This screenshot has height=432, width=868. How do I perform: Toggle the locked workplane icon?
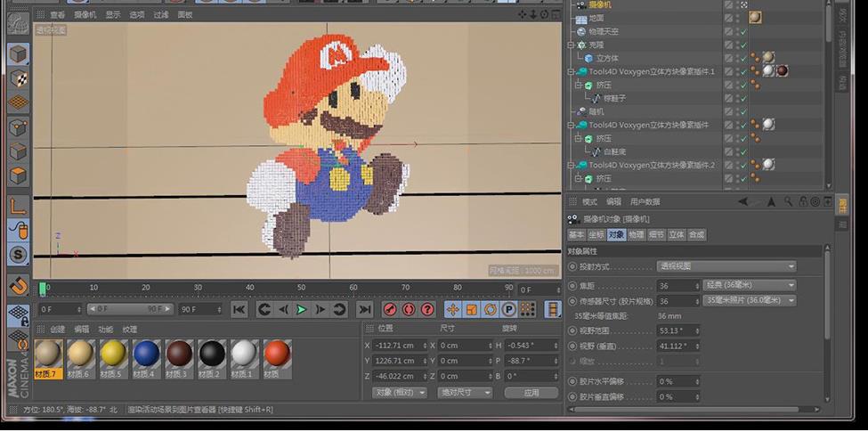click(x=19, y=315)
